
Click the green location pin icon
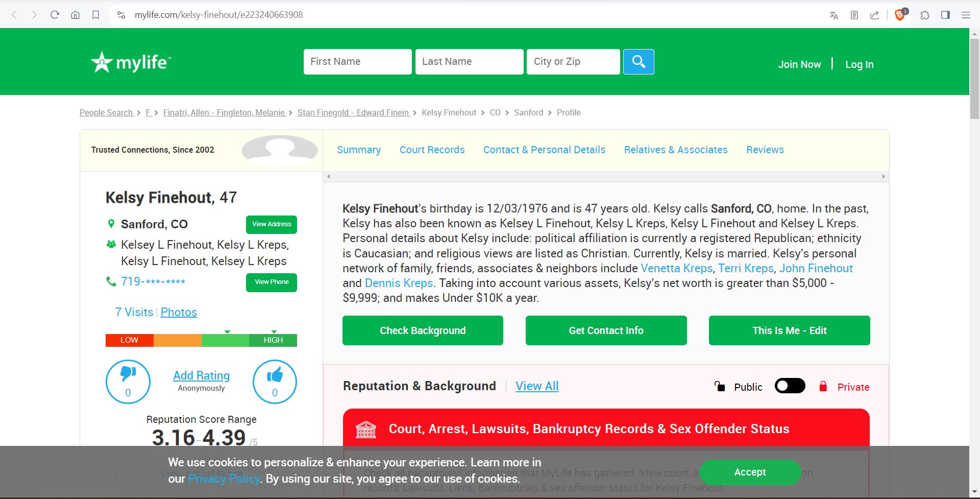pos(111,224)
